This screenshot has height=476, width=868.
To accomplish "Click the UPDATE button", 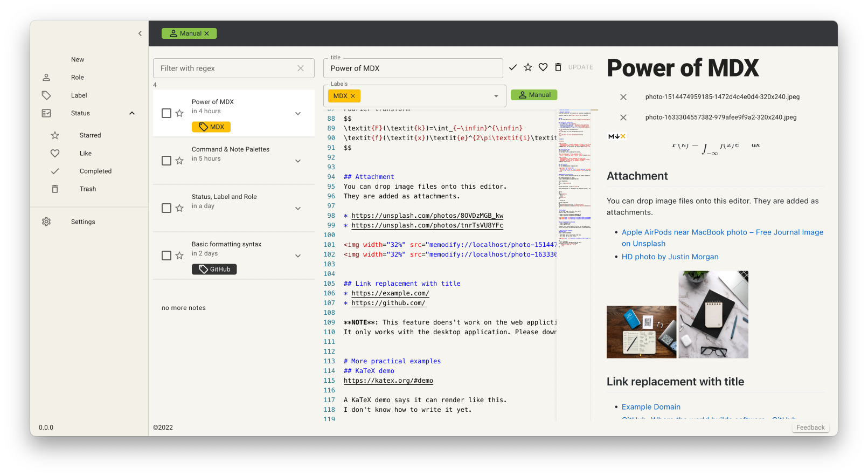I will tap(580, 67).
